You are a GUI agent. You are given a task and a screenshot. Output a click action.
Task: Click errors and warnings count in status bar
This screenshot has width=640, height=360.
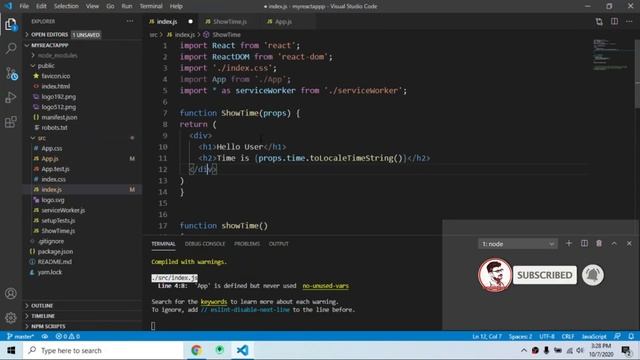coord(68,336)
